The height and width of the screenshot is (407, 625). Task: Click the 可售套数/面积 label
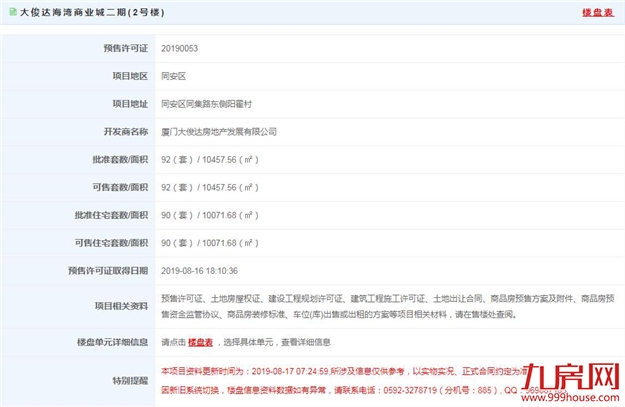(x=120, y=187)
